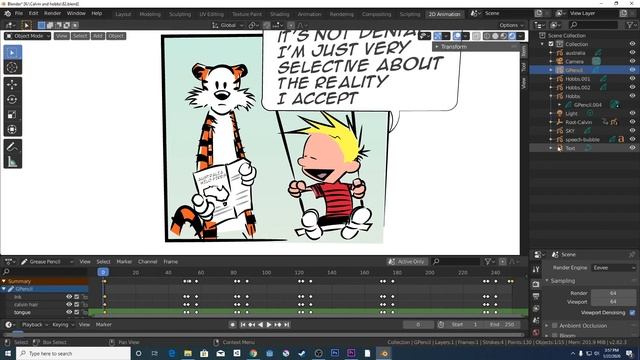The width and height of the screenshot is (640, 360).
Task: Hide the Root-Calvin object in outliner
Action: (x=632, y=122)
